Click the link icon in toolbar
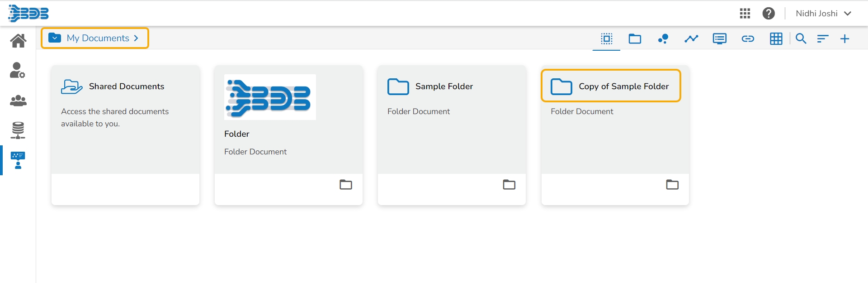 pyautogui.click(x=748, y=39)
